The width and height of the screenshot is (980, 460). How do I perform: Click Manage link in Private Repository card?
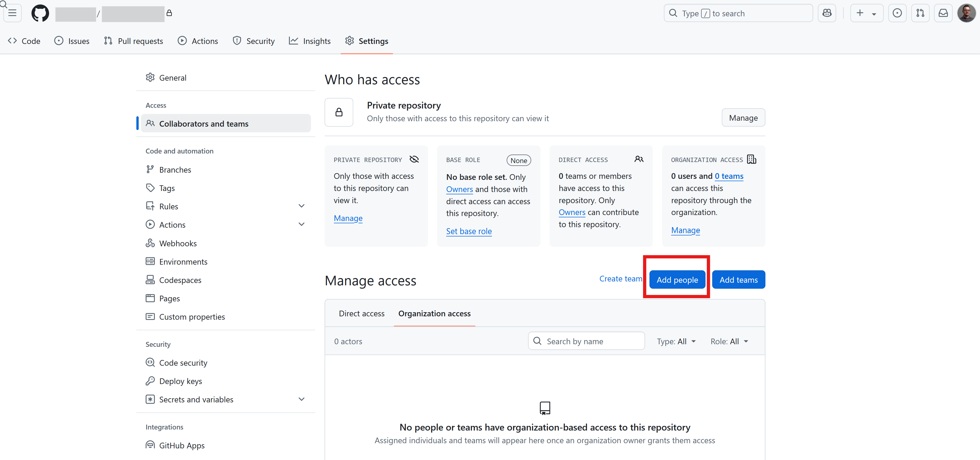(348, 218)
